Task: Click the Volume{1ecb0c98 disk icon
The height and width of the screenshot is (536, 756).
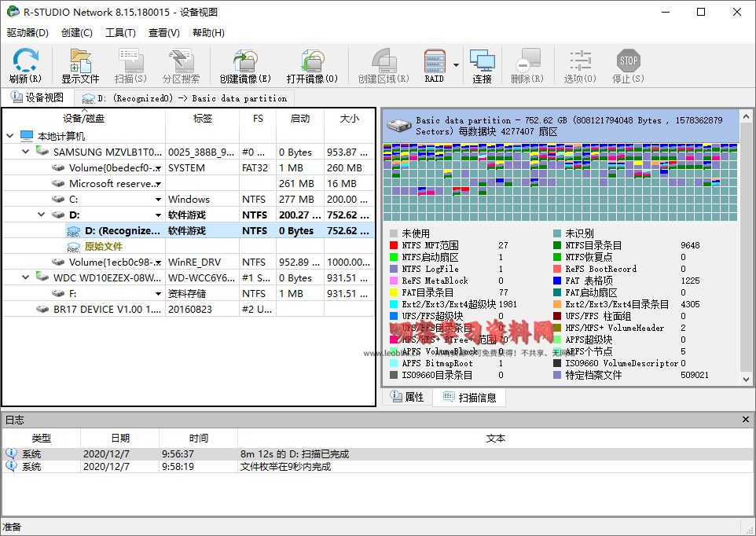Action: click(58, 262)
